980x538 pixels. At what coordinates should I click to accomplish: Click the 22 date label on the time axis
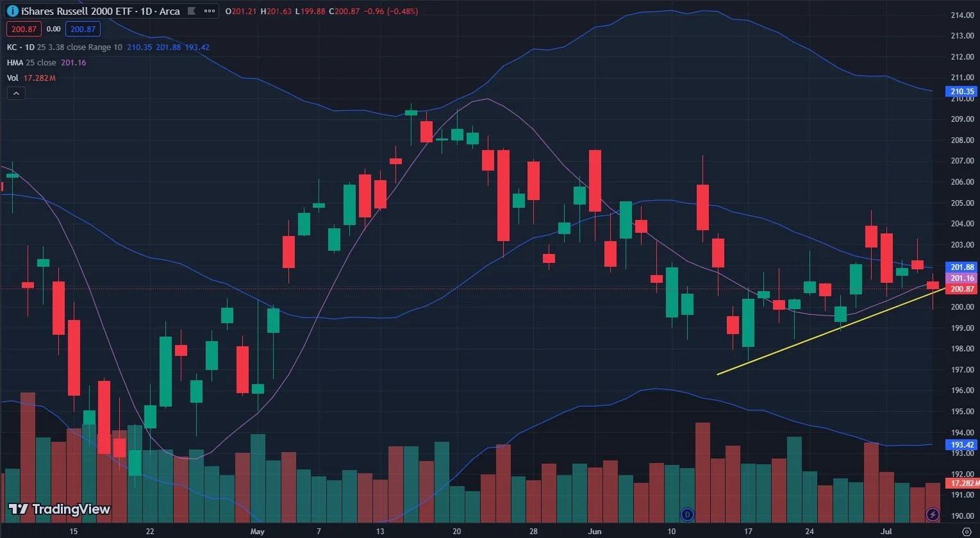click(150, 532)
